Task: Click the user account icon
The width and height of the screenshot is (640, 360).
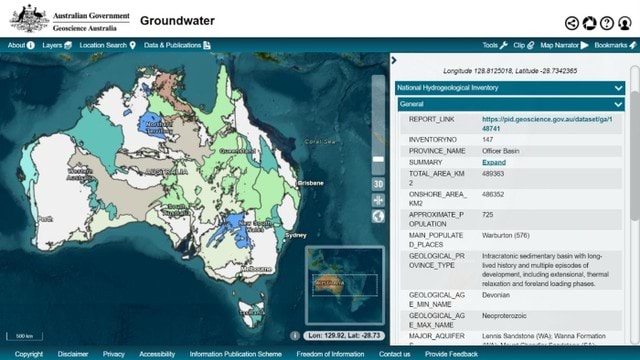Action: click(x=624, y=23)
